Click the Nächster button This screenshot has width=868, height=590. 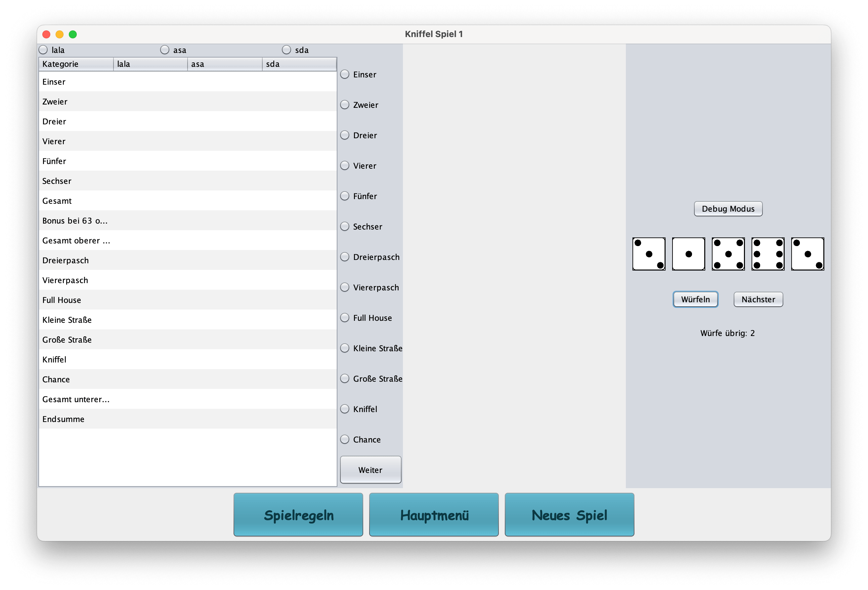coord(758,300)
